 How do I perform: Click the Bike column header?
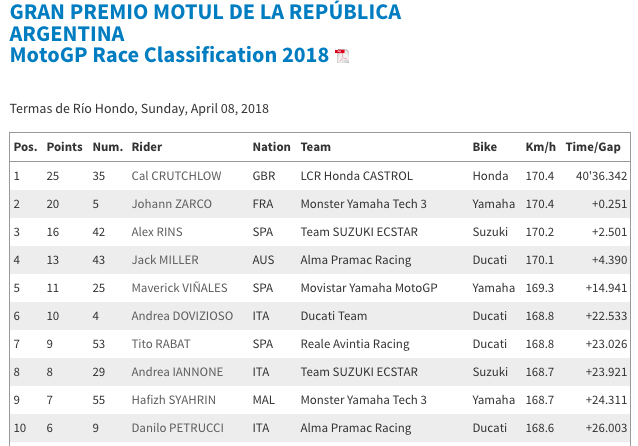click(484, 147)
